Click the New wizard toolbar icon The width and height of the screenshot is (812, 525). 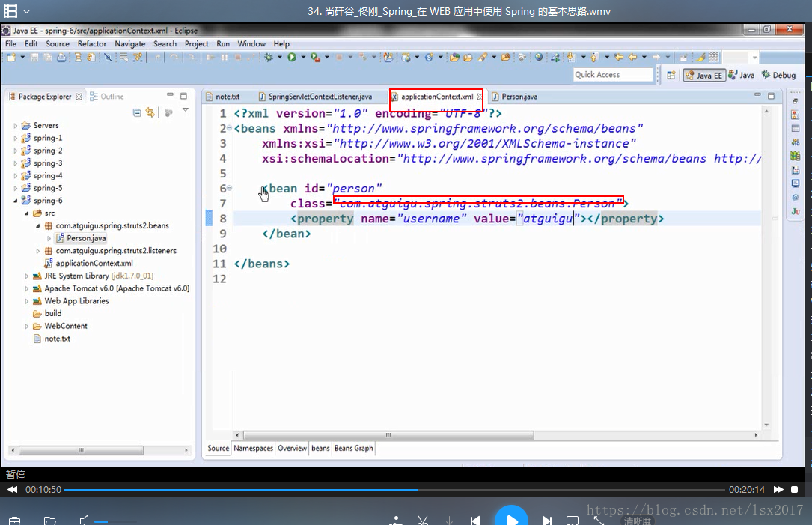coord(11,58)
